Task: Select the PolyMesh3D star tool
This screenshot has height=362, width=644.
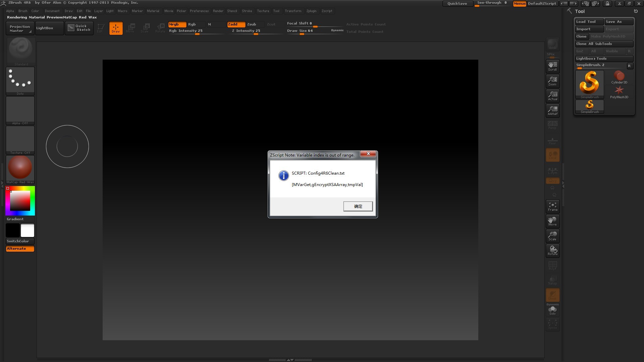Action: [619, 92]
